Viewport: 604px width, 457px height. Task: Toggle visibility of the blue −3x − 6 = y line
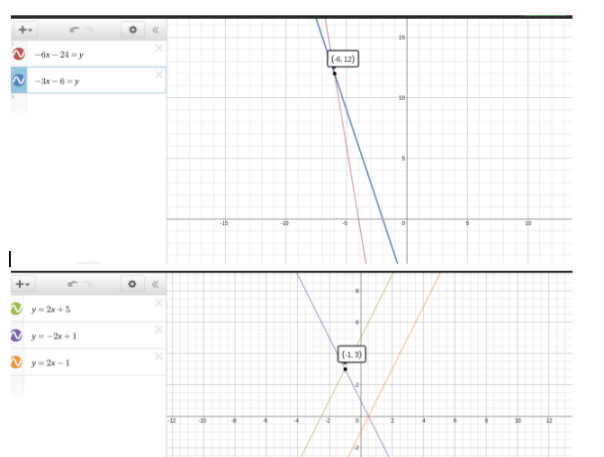click(18, 81)
